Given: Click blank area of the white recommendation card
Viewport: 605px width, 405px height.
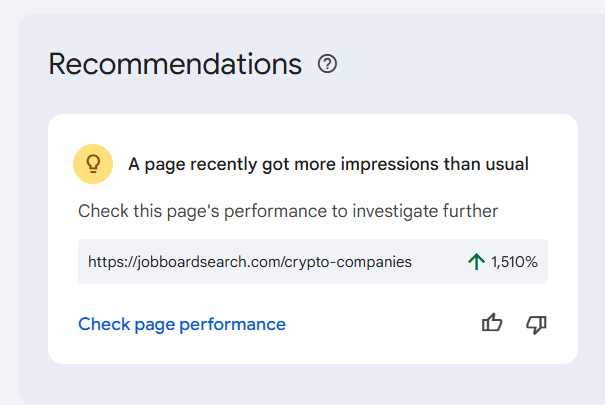Looking at the screenshot, I should 380,330.
